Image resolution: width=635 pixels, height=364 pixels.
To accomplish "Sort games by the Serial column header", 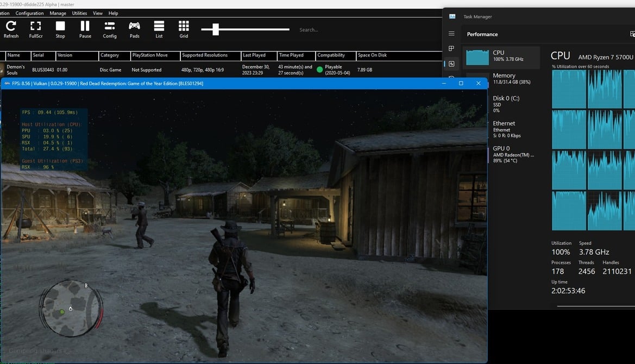I will [43, 55].
